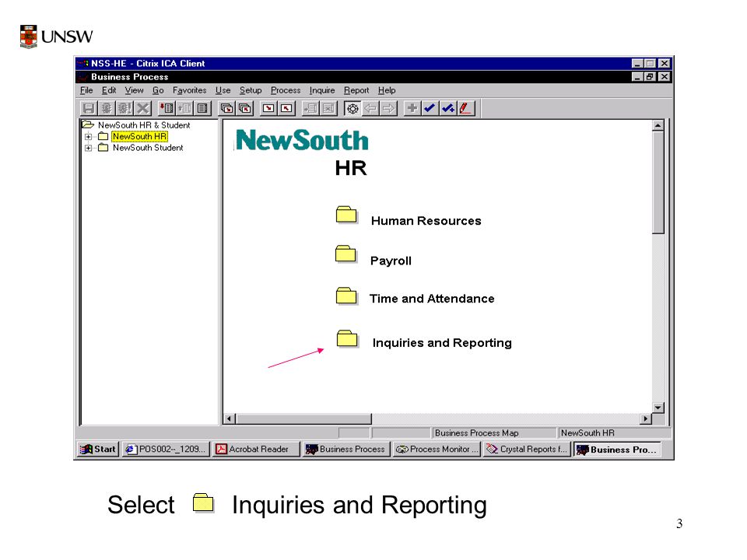The image size is (747, 560).
Task: Click the Windows Start button
Action: click(98, 449)
